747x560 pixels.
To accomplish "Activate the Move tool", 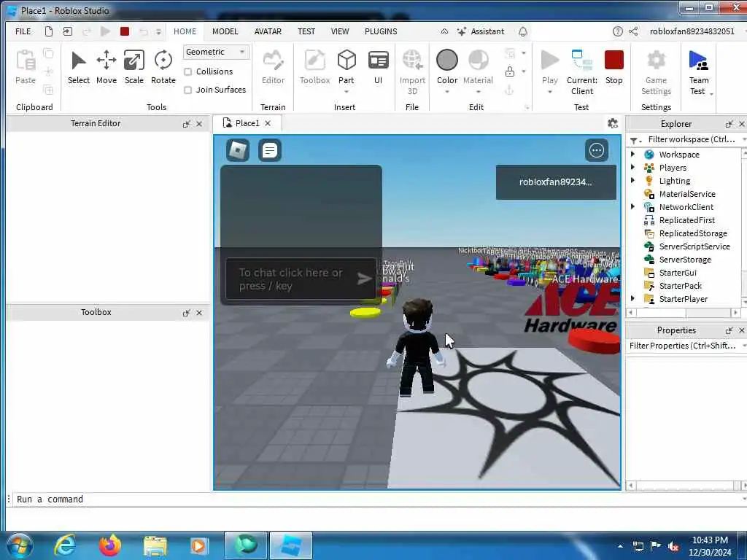I will (x=107, y=68).
